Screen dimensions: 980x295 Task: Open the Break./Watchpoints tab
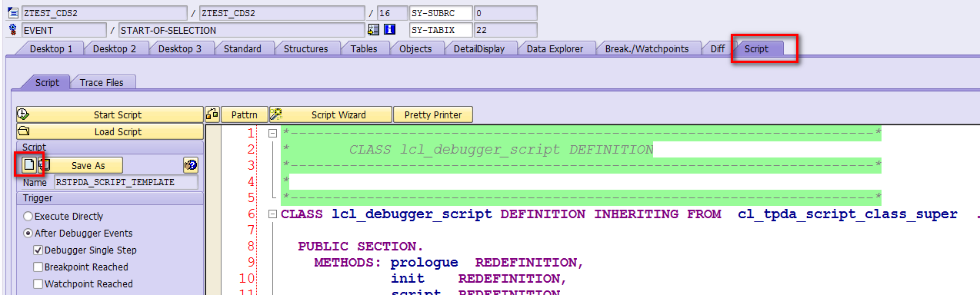pyautogui.click(x=646, y=48)
